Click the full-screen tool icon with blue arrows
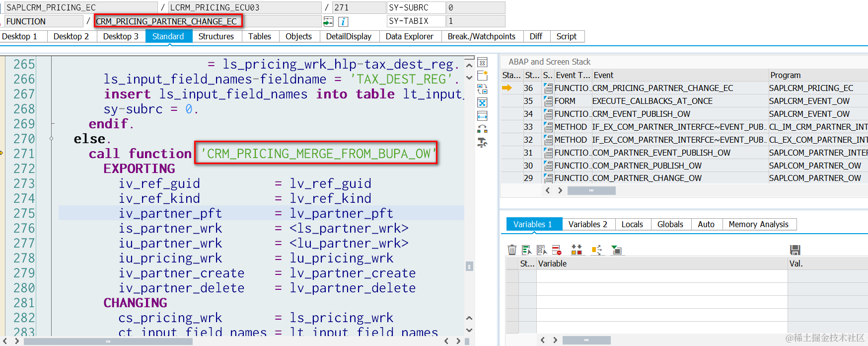868x346 pixels. click(482, 102)
